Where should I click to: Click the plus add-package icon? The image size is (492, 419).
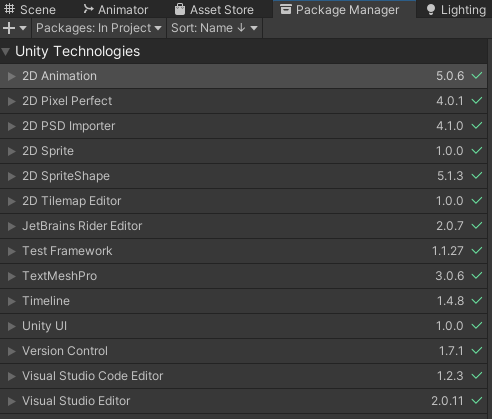coord(9,28)
